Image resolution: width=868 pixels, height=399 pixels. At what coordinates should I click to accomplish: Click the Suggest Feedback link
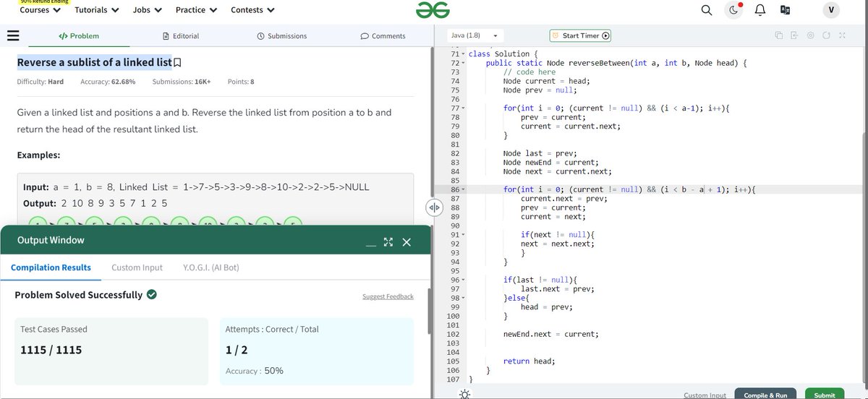[388, 296]
